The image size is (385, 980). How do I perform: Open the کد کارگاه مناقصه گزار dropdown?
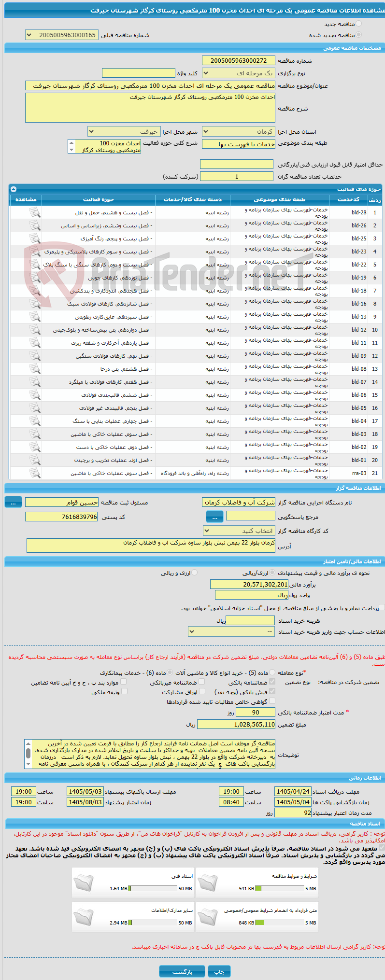point(239,531)
